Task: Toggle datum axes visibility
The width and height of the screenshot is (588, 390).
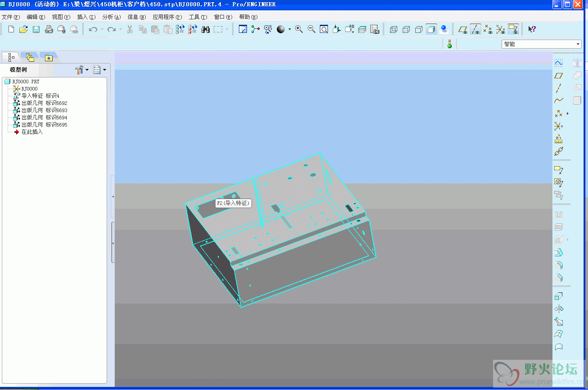Action: click(476, 29)
